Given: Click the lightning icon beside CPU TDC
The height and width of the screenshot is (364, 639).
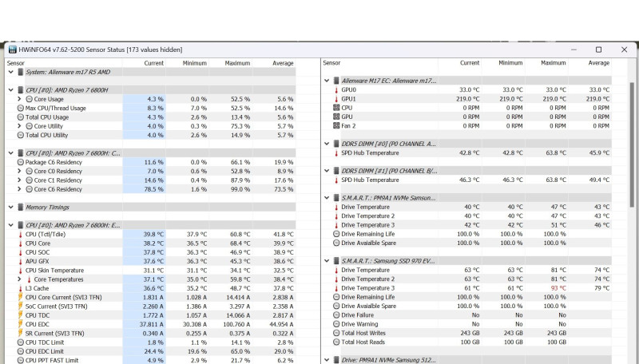Looking at the screenshot, I should [21, 315].
